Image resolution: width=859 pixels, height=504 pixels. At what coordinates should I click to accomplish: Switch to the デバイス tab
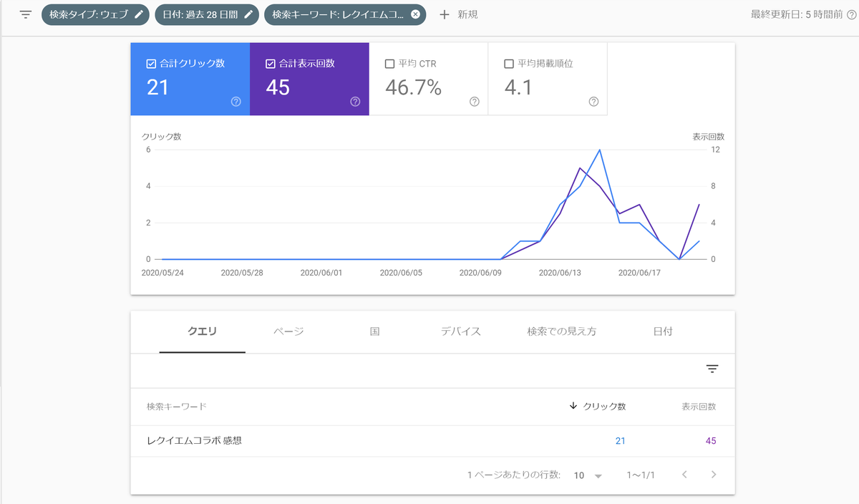click(460, 331)
